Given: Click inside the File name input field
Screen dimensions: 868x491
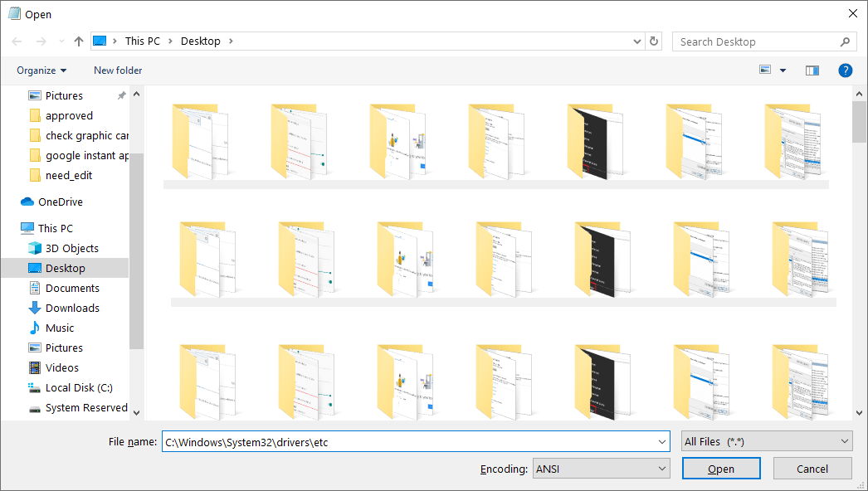Looking at the screenshot, I should tap(373, 441).
